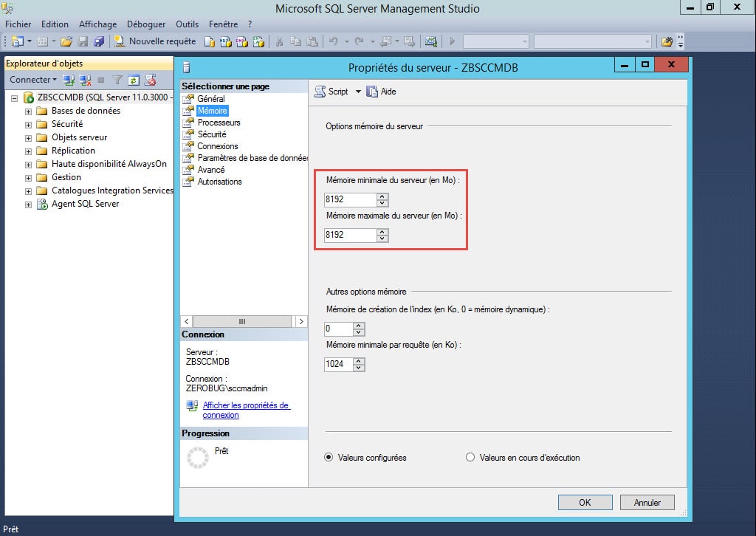Expand the Agent SQL Server node
The height and width of the screenshot is (536, 756).
pyautogui.click(x=28, y=205)
